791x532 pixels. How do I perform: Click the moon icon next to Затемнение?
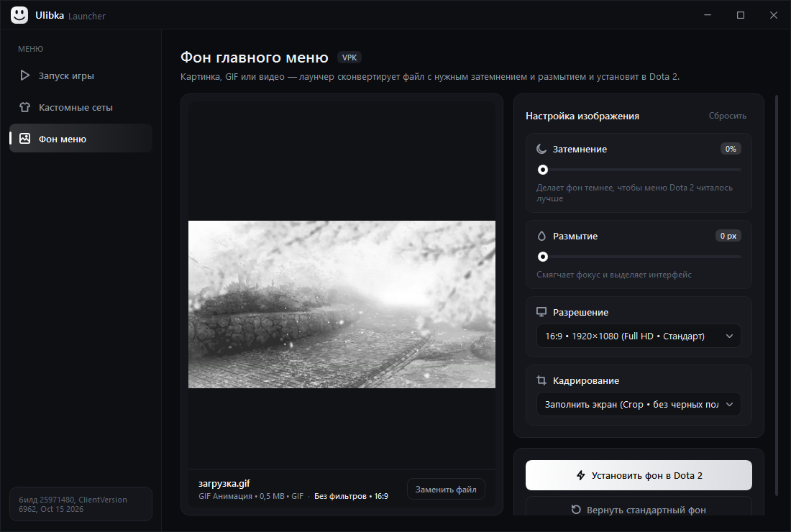[x=541, y=149]
